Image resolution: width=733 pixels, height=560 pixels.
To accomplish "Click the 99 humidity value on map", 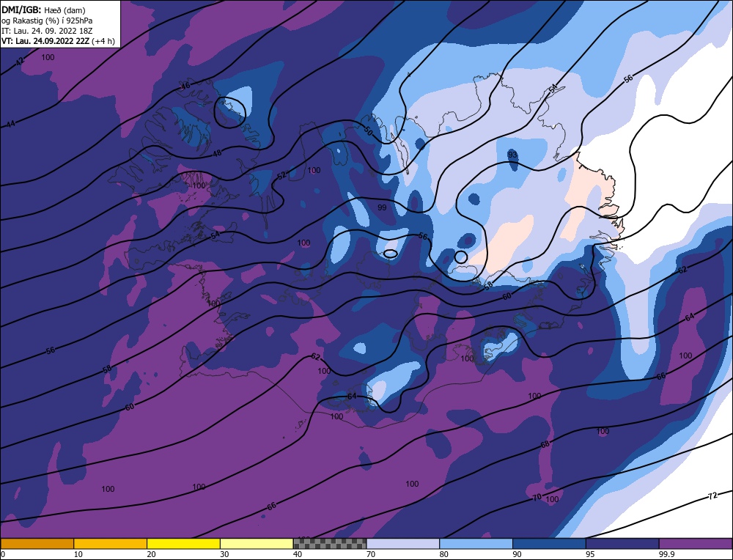I will click(382, 207).
